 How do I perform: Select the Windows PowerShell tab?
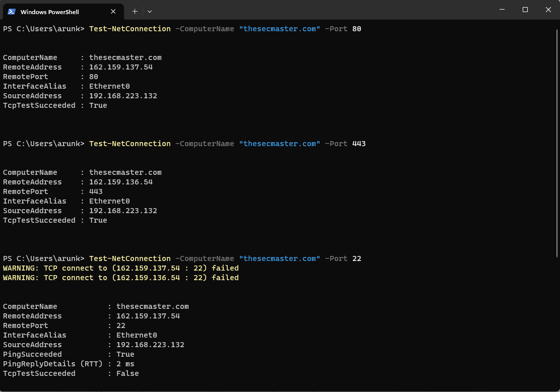63,12
